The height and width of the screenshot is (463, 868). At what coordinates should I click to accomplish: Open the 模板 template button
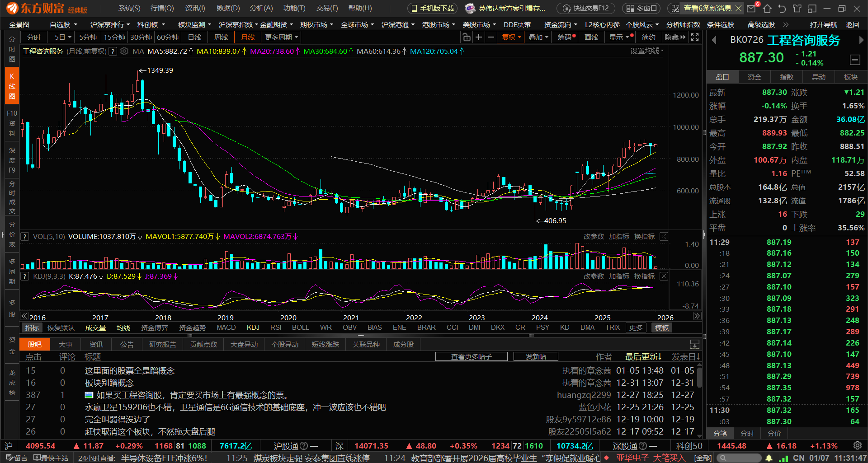point(662,327)
